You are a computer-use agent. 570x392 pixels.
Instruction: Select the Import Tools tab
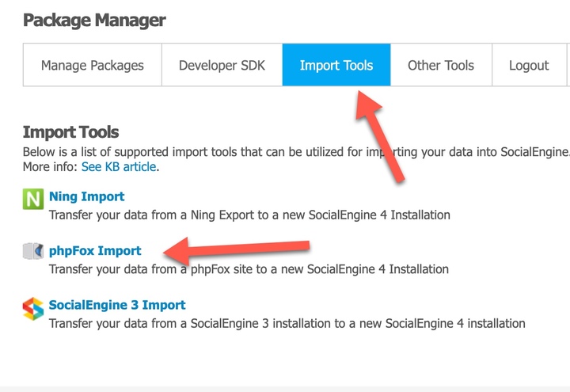(336, 65)
